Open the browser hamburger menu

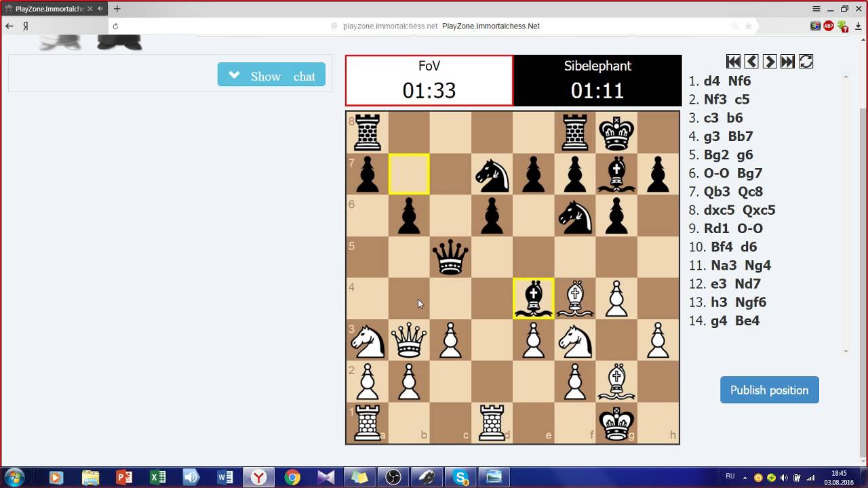(816, 9)
